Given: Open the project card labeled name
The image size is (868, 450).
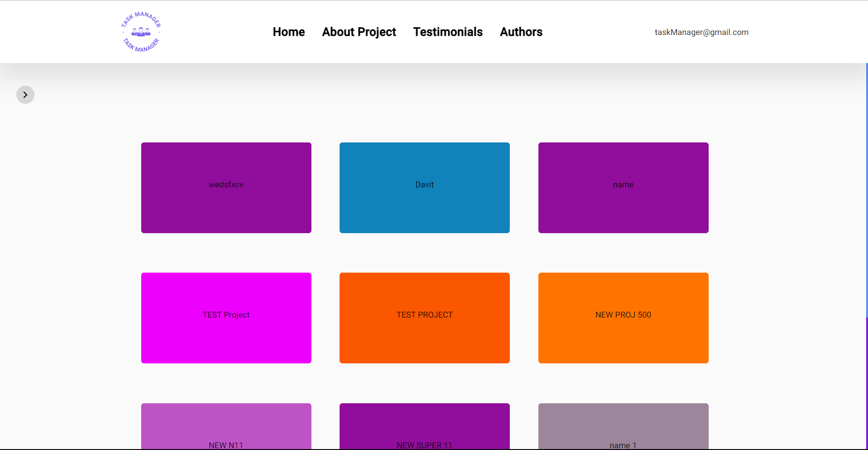Looking at the screenshot, I should coord(623,187).
